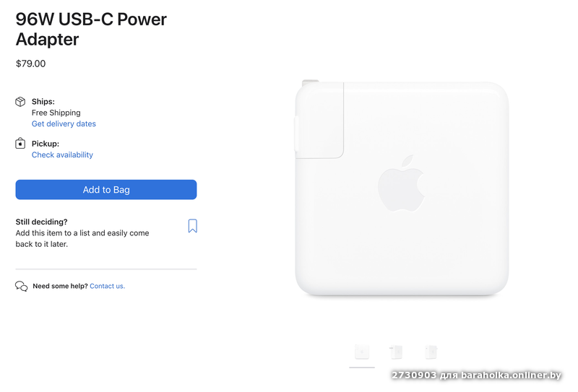Click the Need some help? text
The width and height of the screenshot is (578, 392).
click(x=60, y=286)
